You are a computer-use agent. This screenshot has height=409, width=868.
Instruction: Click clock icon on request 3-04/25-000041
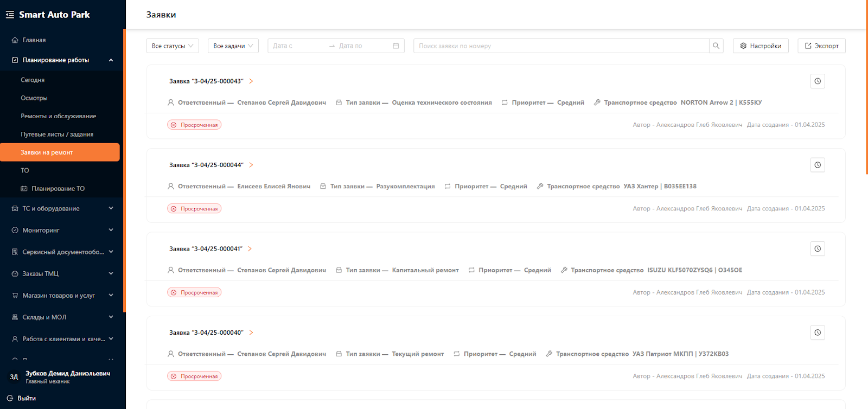pyautogui.click(x=818, y=249)
